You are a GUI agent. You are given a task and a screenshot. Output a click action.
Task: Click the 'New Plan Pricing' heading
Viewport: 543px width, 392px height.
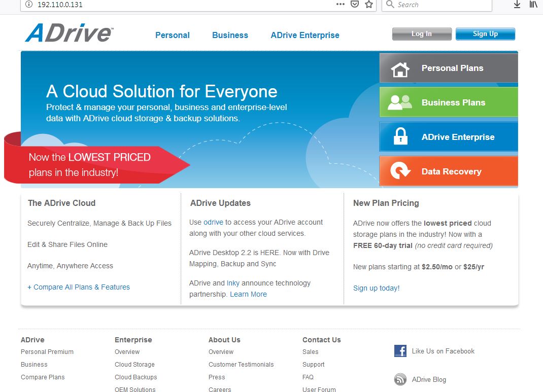pyautogui.click(x=386, y=203)
